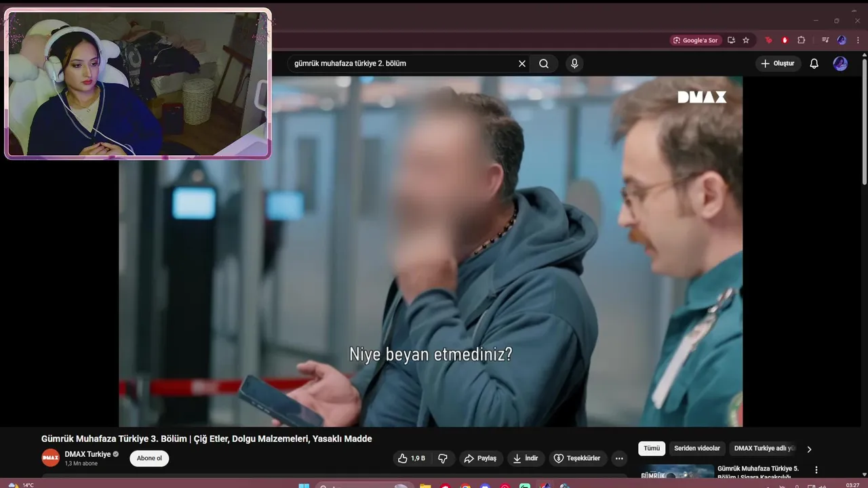The width and height of the screenshot is (868, 488).
Task: Click the taskbar search box
Action: coord(365,485)
